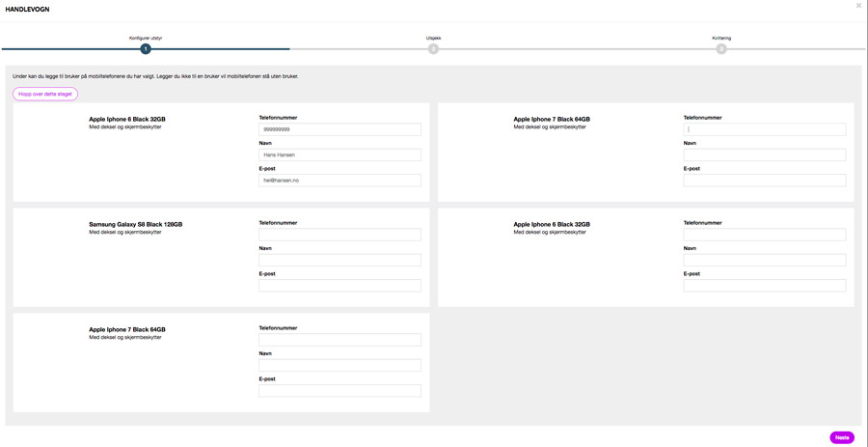This screenshot has width=868, height=447.
Task: Go to the Kvittering step 3 marker
Action: [721, 49]
